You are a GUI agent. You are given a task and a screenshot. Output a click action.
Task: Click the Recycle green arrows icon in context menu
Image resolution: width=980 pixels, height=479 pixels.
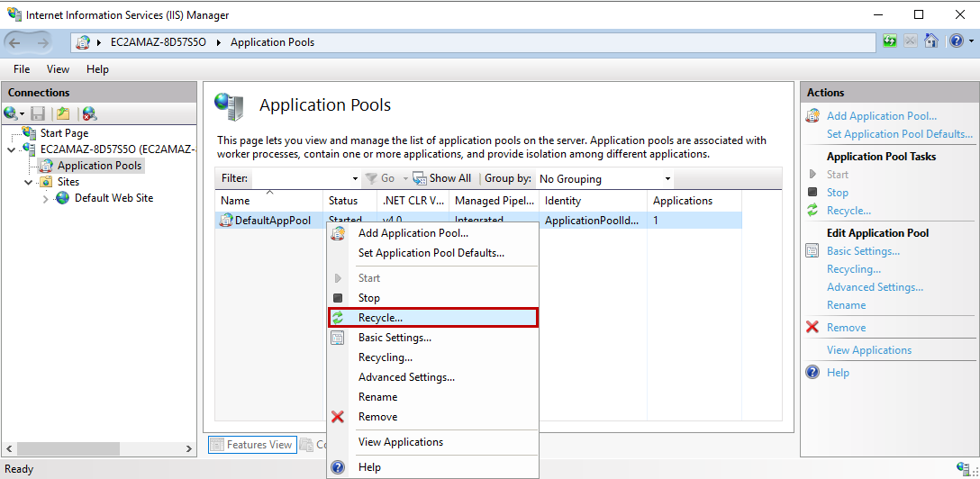pyautogui.click(x=338, y=317)
